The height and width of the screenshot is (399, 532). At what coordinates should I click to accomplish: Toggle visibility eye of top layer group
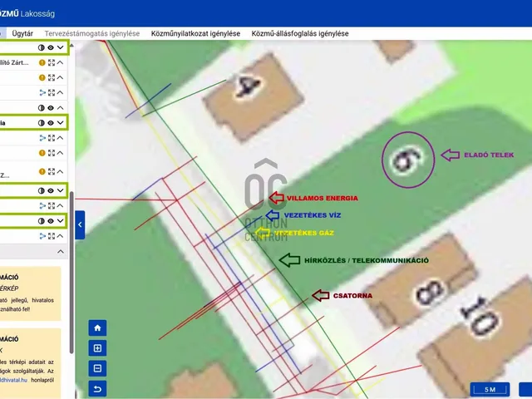click(x=51, y=48)
